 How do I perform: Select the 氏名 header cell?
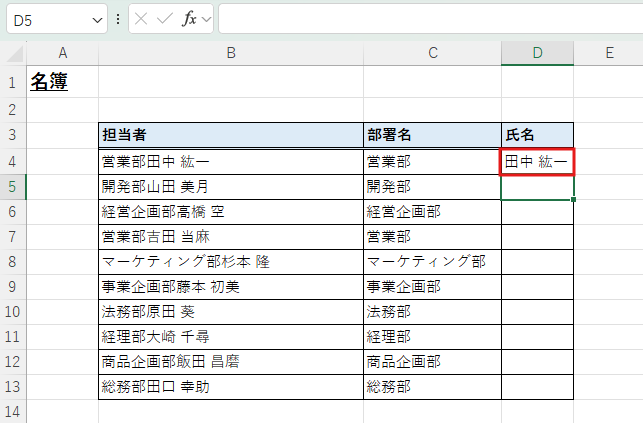pyautogui.click(x=537, y=135)
